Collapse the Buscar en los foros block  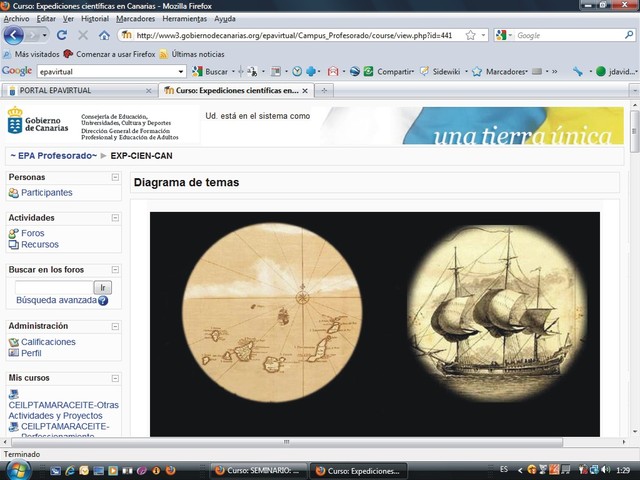coord(115,270)
